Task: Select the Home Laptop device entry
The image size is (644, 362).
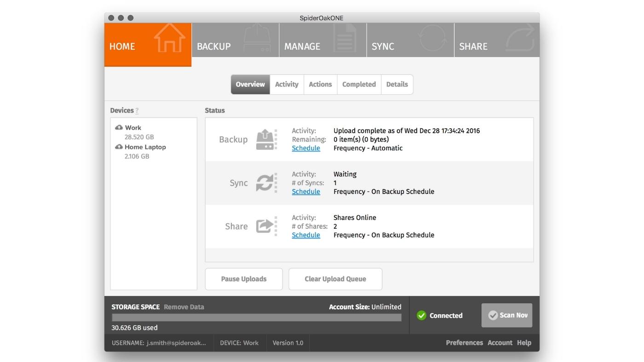Action: (145, 147)
